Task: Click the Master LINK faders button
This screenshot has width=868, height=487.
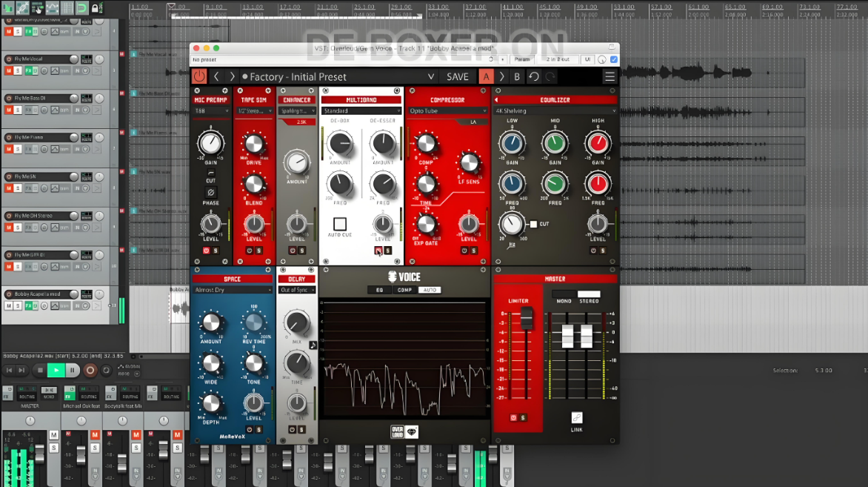Action: click(x=576, y=418)
